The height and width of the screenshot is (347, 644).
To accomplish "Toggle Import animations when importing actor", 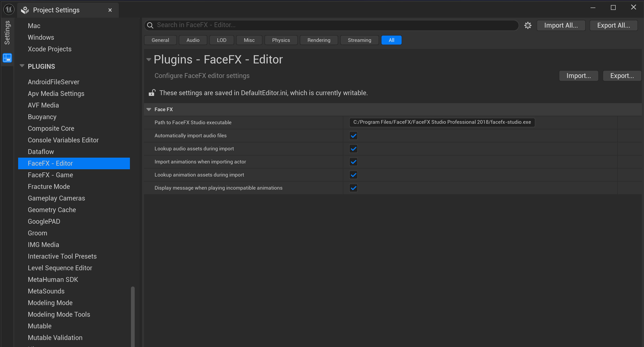I will click(x=353, y=162).
